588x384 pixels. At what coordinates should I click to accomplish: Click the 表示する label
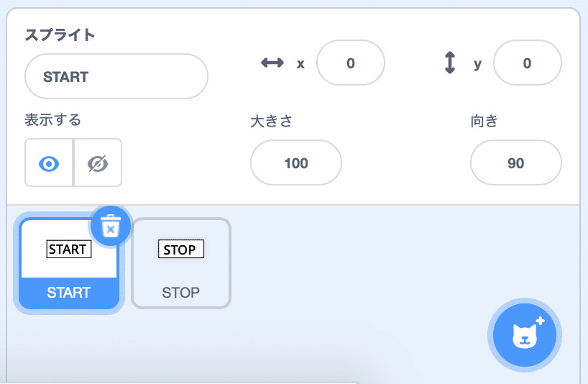pos(53,120)
